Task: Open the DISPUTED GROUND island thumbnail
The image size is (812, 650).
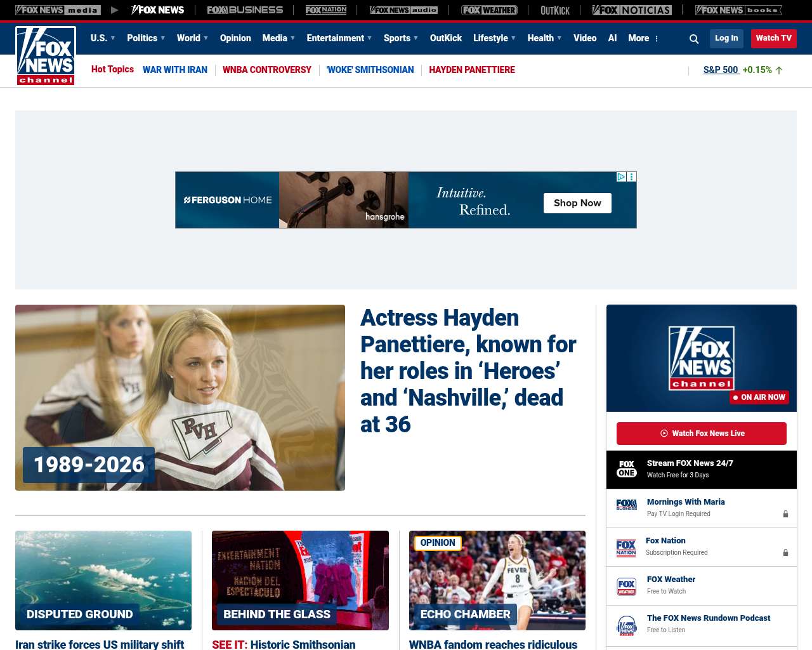Action: (103, 580)
